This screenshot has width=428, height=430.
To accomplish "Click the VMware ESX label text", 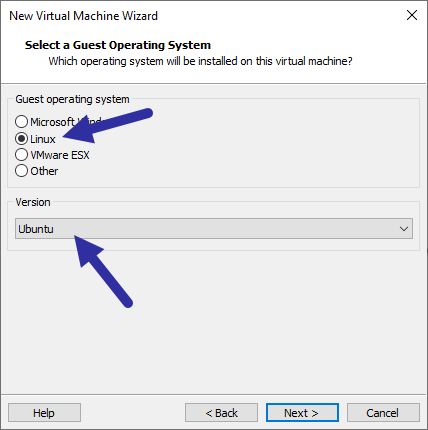I will (60, 155).
